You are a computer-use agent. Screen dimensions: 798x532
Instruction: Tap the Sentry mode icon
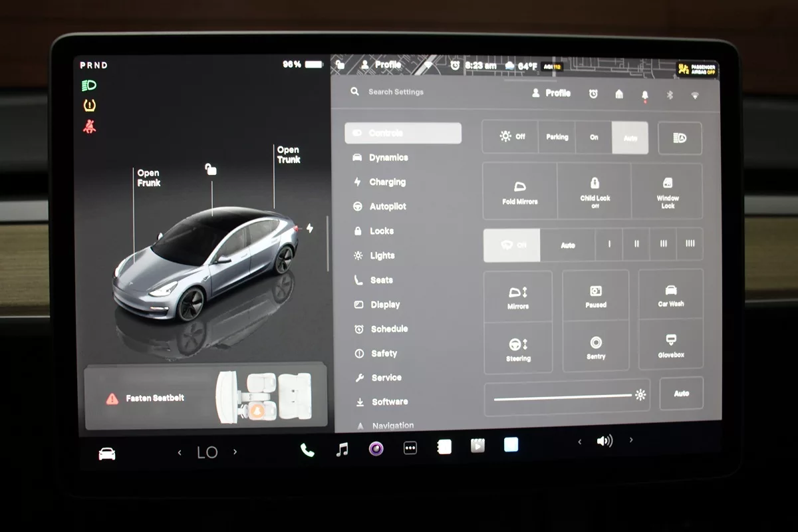point(596,346)
